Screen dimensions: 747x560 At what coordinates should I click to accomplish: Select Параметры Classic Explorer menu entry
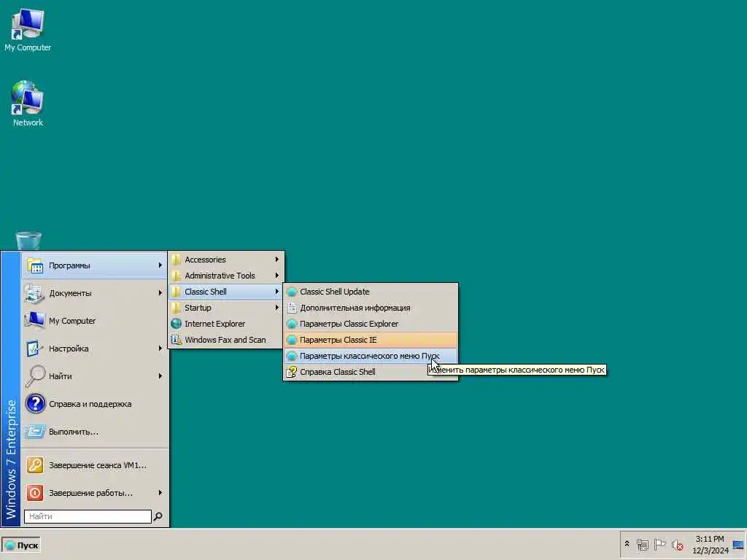[371, 324]
